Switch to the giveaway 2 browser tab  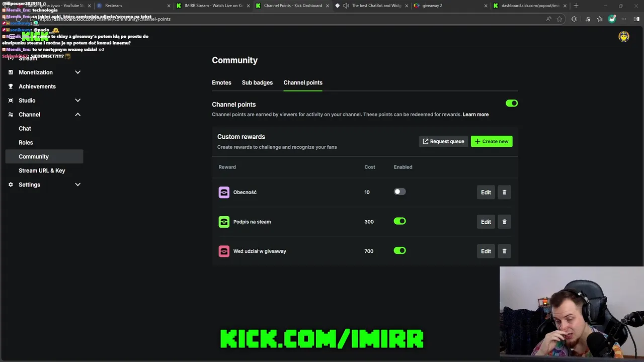coord(451,6)
